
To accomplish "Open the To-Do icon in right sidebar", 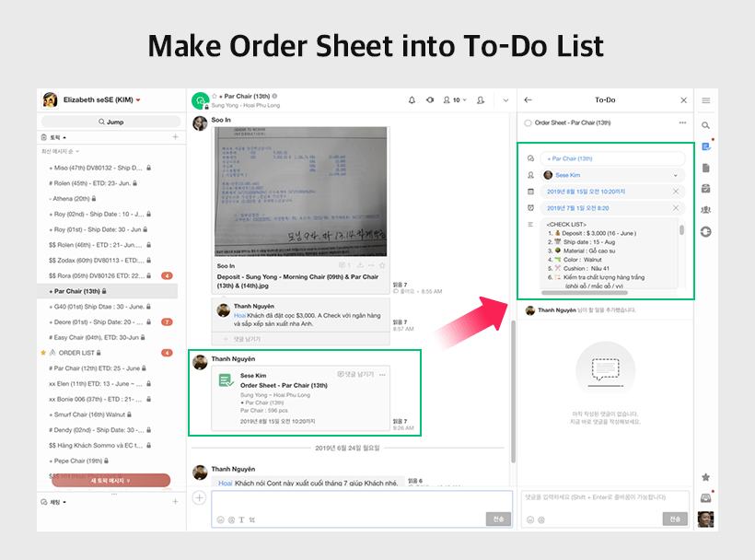I will point(706,146).
